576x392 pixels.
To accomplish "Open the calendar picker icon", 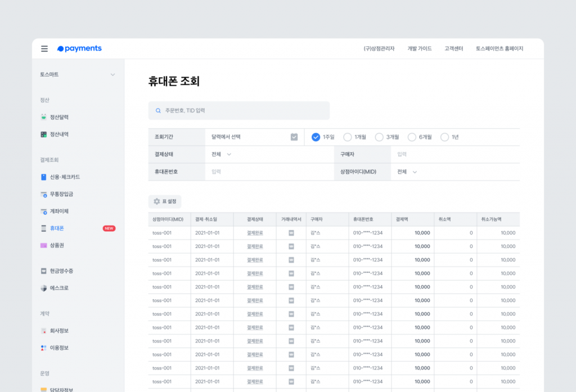I will click(x=294, y=137).
